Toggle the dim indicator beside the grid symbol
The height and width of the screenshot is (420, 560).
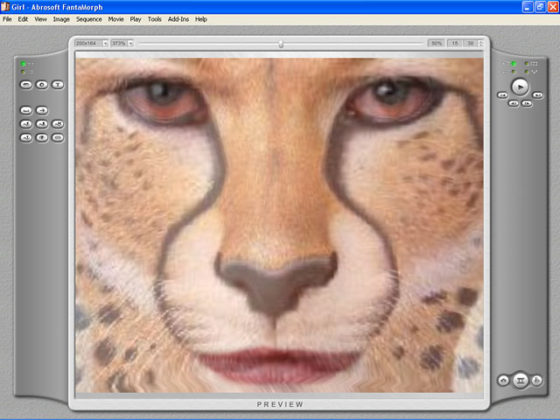pyautogui.click(x=526, y=64)
